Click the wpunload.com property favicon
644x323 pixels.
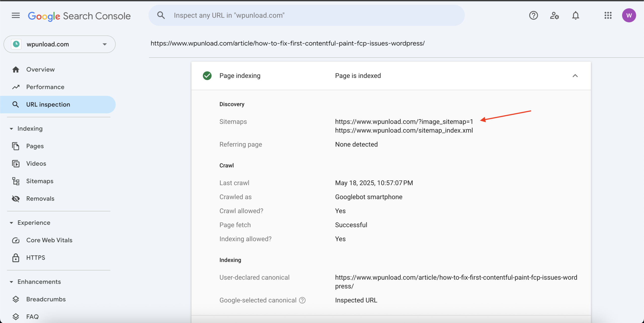pyautogui.click(x=16, y=44)
